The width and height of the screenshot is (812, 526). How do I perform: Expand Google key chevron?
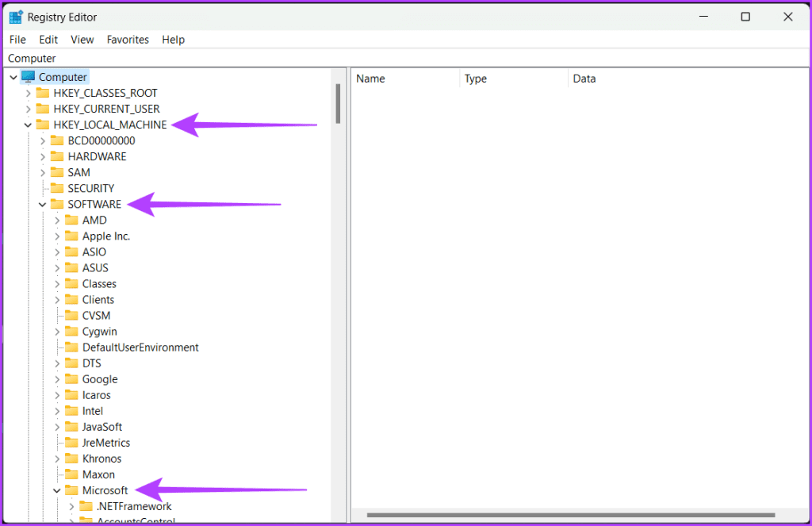[x=57, y=379]
